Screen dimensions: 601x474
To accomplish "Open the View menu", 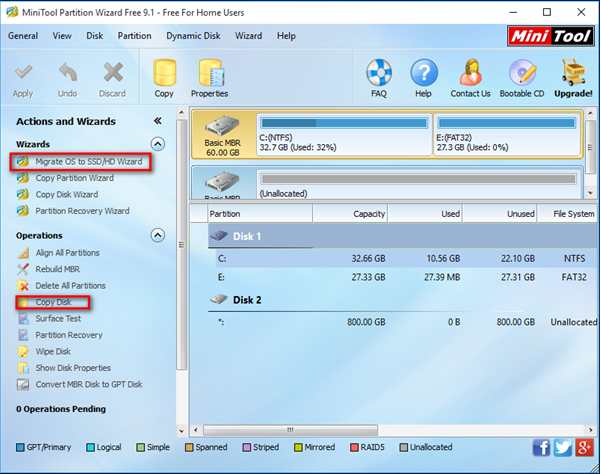I will [62, 36].
